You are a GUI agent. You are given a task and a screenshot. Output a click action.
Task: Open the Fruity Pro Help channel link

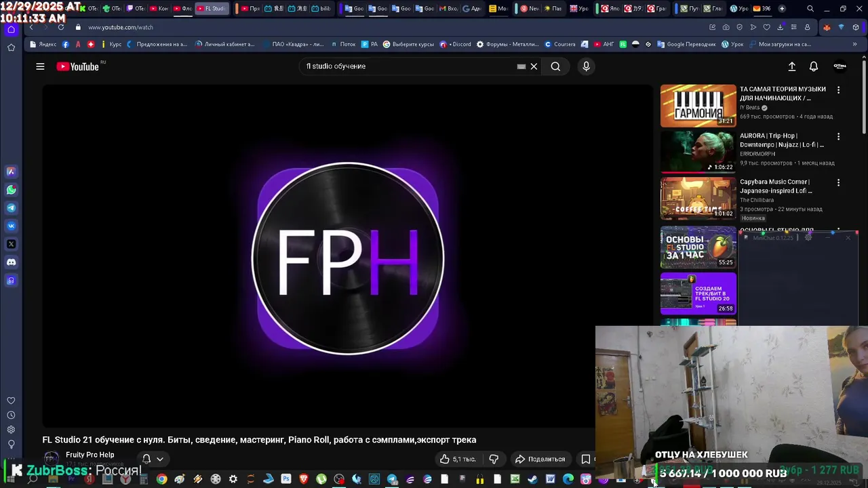pos(90,455)
